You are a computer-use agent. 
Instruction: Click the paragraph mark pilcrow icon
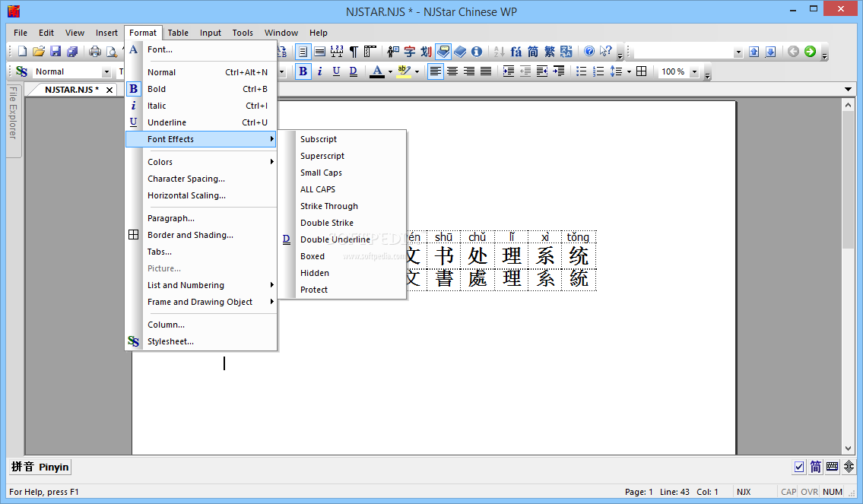354,52
